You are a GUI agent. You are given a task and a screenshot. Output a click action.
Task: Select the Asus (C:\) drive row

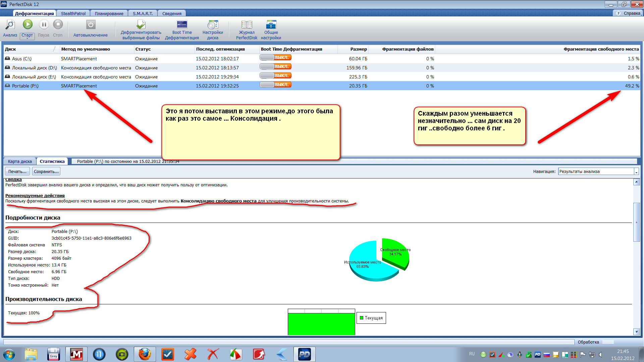[x=322, y=59]
